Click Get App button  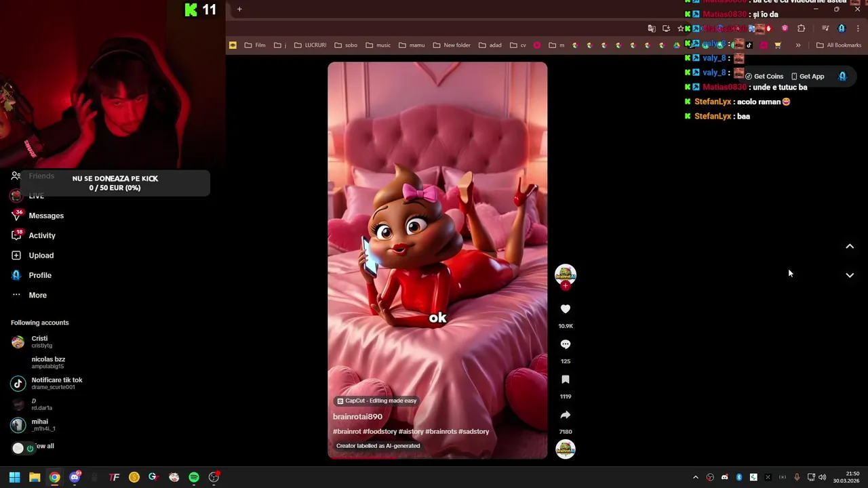coord(808,77)
